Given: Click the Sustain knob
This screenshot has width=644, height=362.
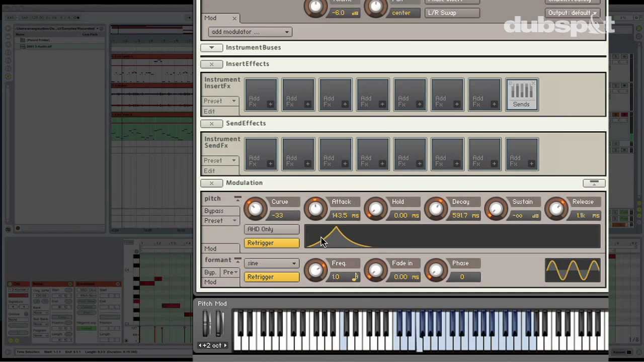Looking at the screenshot, I should [x=496, y=209].
